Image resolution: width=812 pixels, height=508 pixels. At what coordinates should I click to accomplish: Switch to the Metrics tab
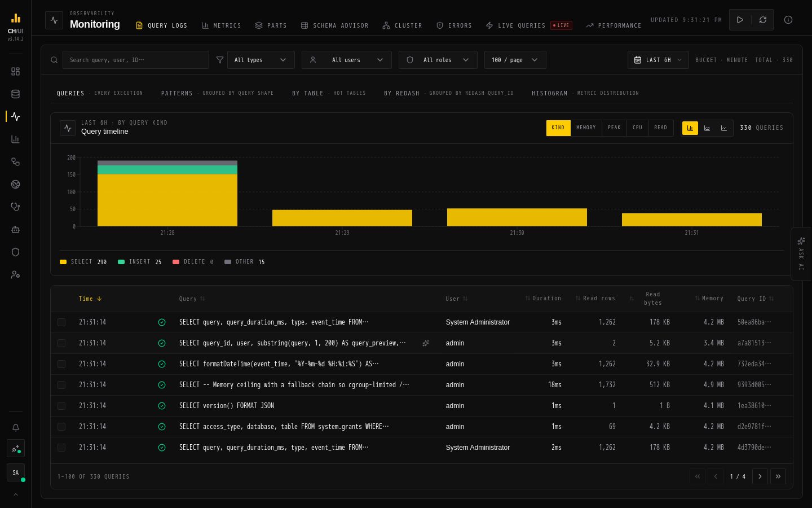pyautogui.click(x=221, y=25)
